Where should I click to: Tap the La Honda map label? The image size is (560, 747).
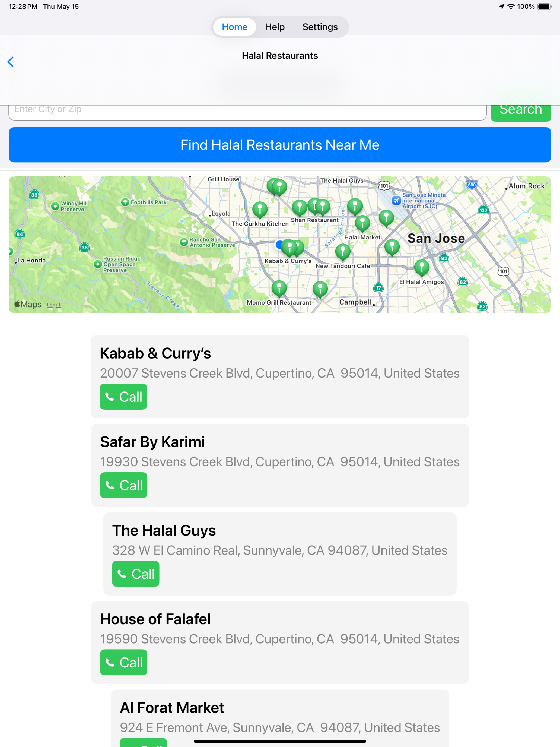point(31,260)
